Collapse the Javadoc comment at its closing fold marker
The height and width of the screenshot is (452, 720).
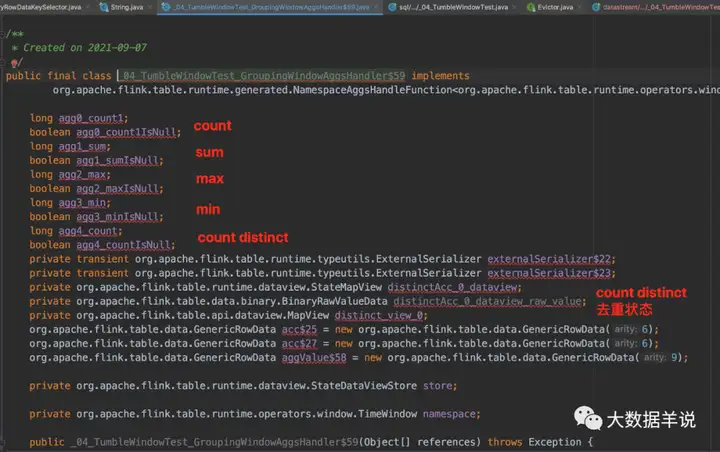coord(2,62)
